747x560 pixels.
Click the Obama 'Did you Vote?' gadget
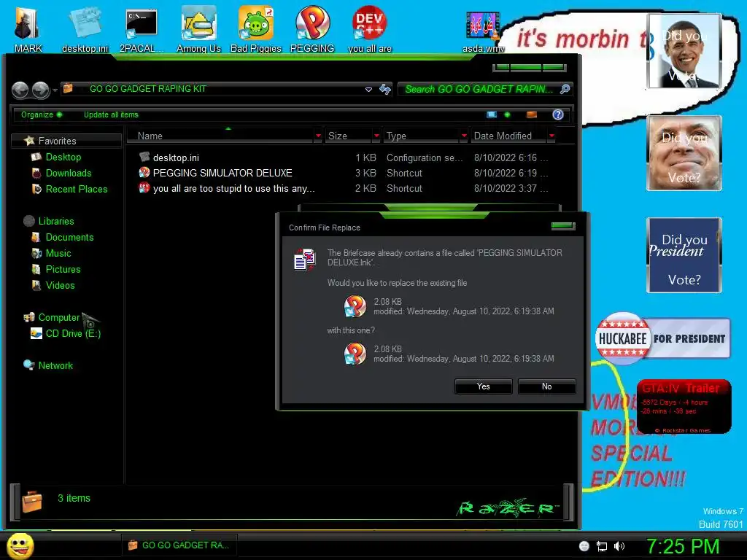(684, 51)
